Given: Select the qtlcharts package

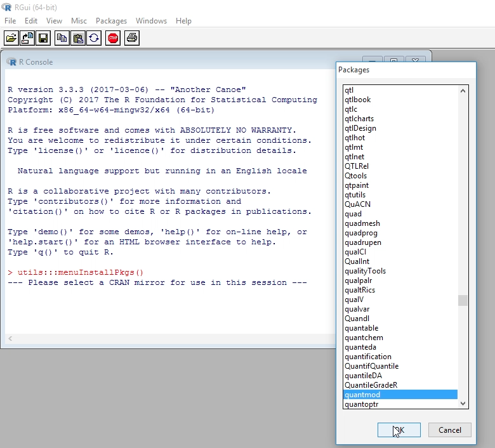Looking at the screenshot, I should 400,119.
